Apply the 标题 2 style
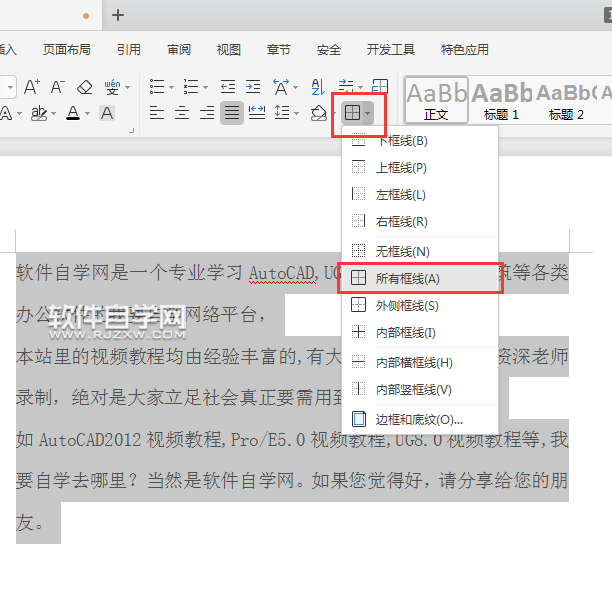This screenshot has height=595, width=612. coord(566,100)
